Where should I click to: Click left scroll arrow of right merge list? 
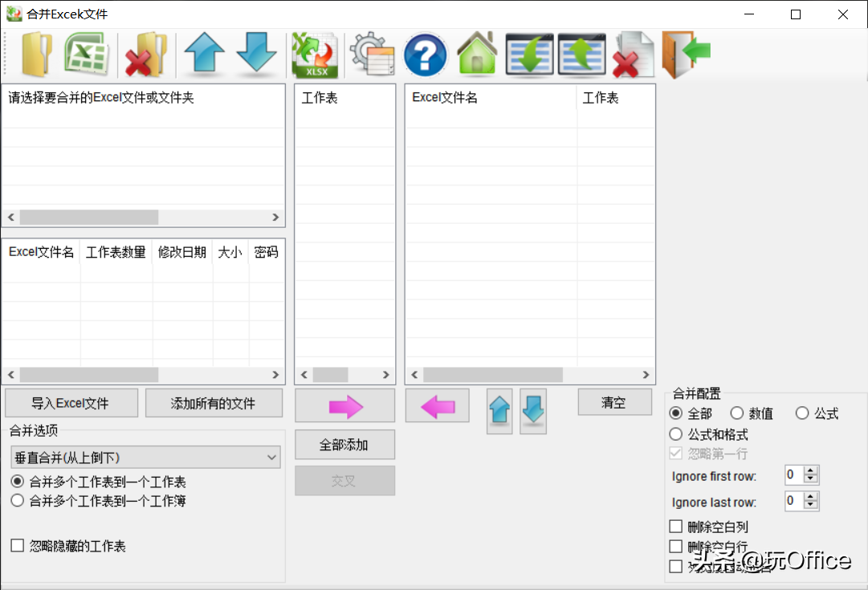pyautogui.click(x=414, y=375)
